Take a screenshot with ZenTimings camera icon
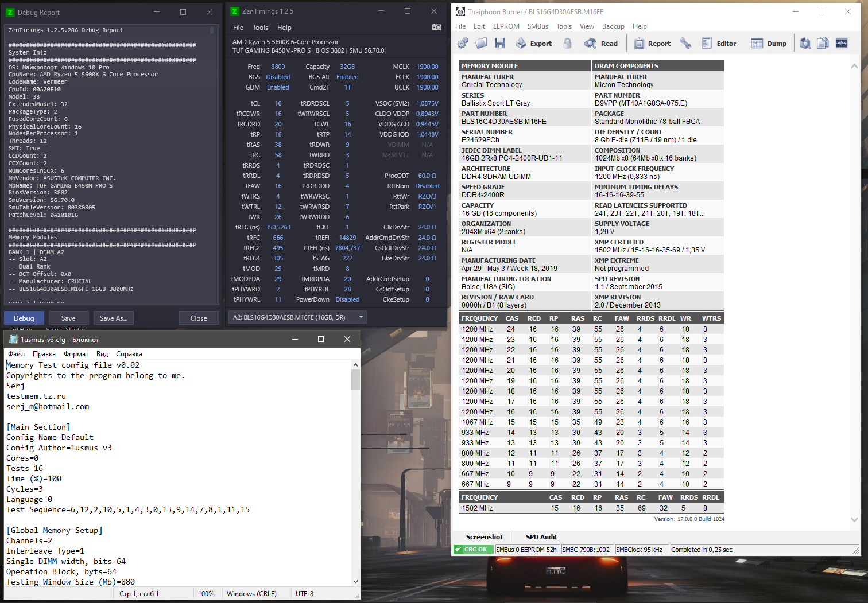The image size is (868, 603). pos(437,27)
